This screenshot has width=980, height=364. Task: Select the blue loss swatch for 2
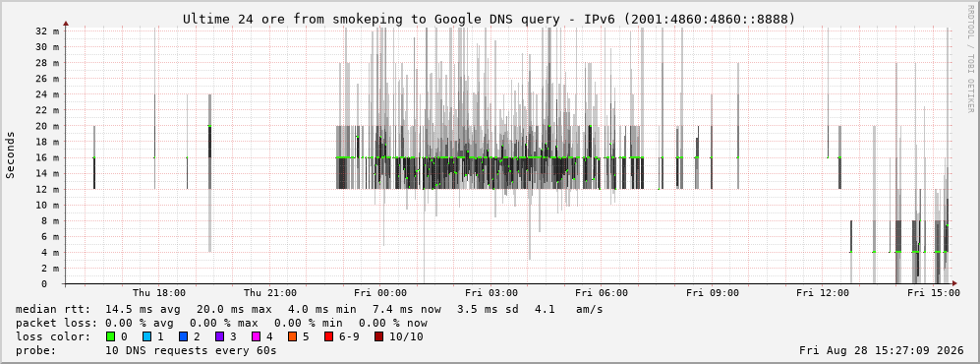point(183,337)
